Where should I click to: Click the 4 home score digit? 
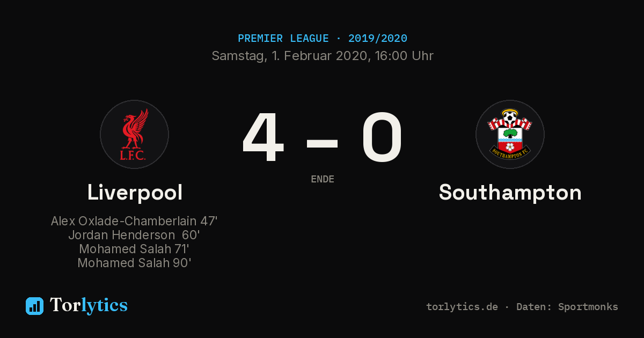click(x=263, y=137)
